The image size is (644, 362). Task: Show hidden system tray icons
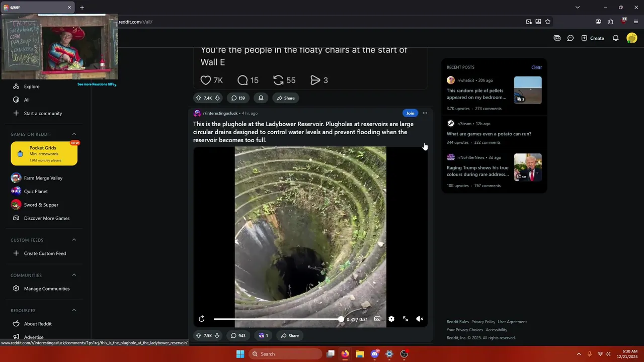tap(579, 354)
